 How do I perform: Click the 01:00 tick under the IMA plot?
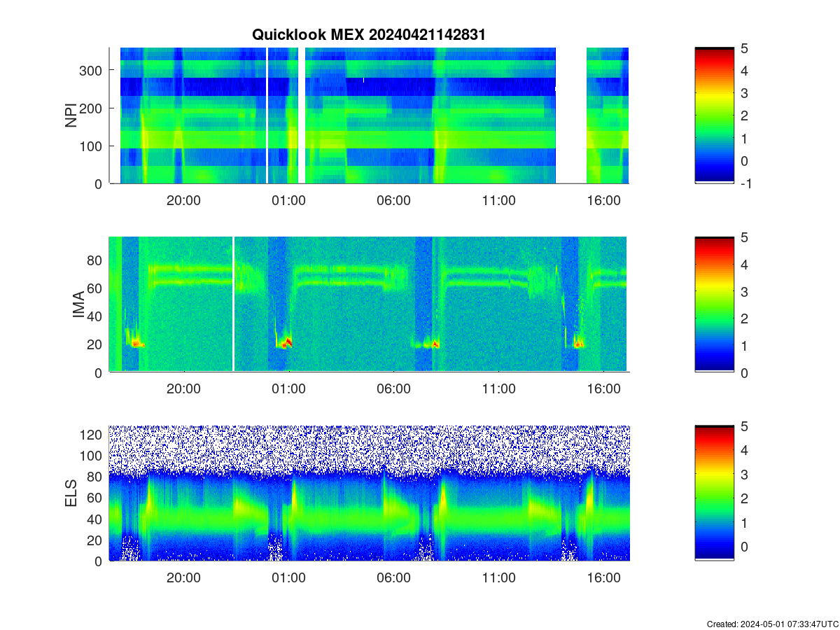[x=288, y=389]
